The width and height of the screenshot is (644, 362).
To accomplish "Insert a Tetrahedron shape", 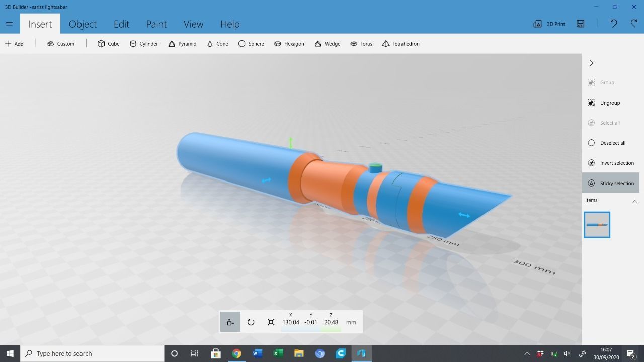I will pos(400,44).
